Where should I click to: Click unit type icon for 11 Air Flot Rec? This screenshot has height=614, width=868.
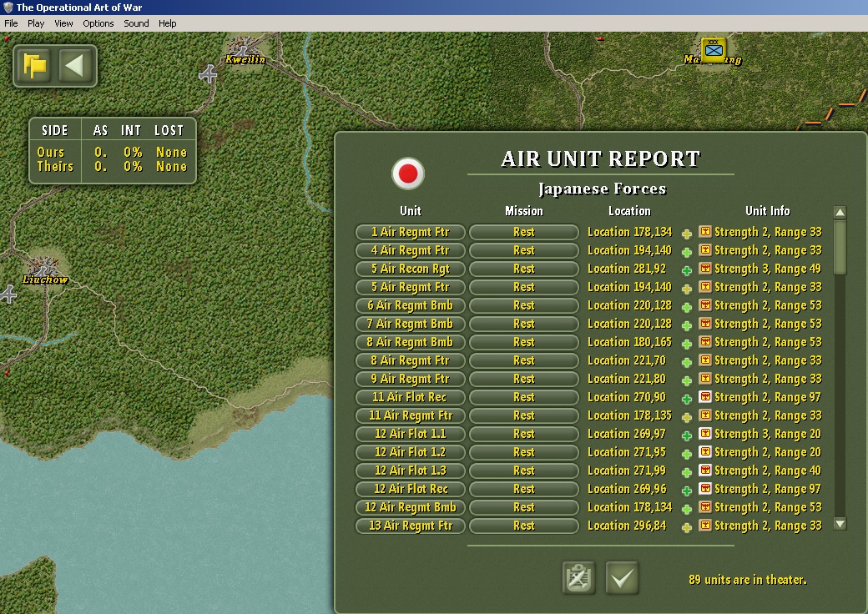pos(704,396)
